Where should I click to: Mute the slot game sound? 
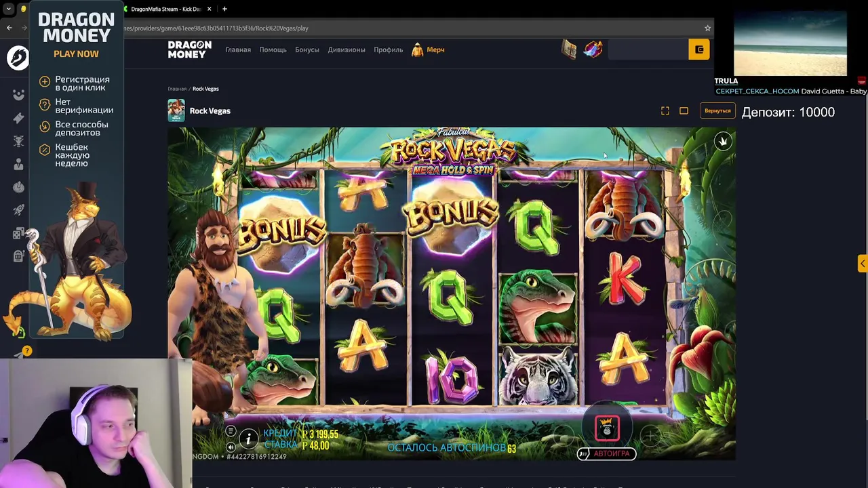point(231,447)
